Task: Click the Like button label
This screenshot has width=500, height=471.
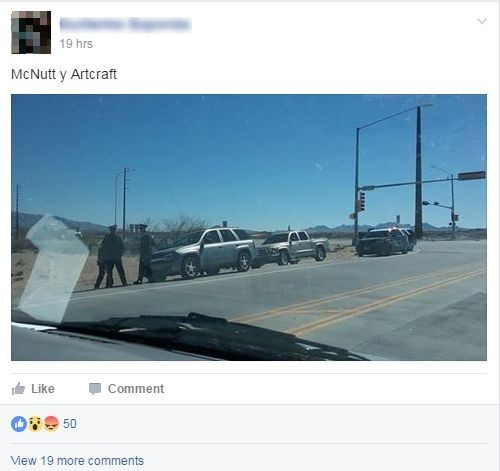Action: [43, 389]
